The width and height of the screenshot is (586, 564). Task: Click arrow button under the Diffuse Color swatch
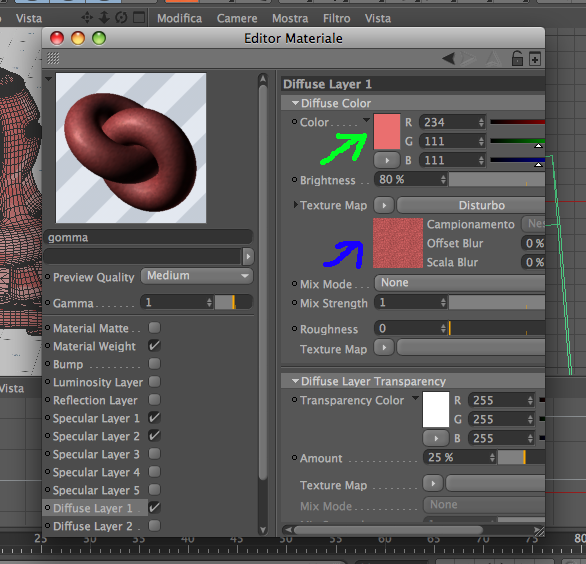tap(387, 160)
